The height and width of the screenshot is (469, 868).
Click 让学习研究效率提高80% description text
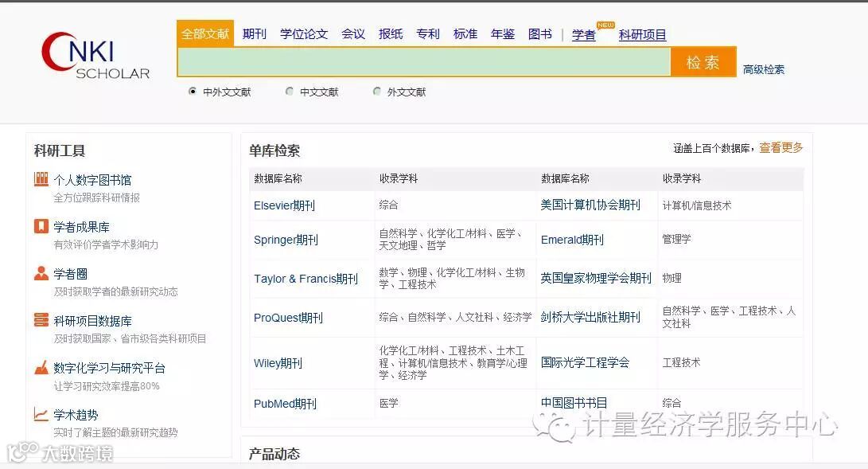[107, 386]
